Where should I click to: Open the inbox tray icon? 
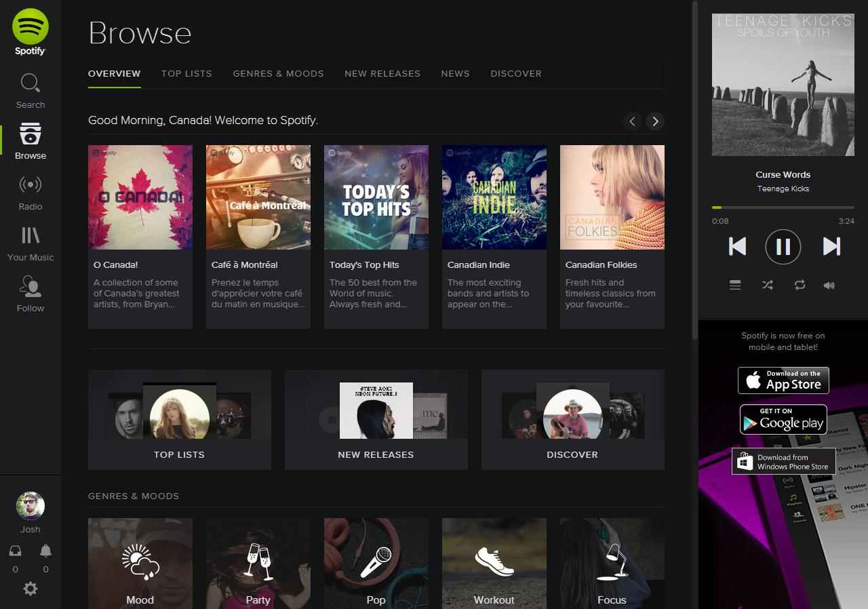[x=16, y=550]
